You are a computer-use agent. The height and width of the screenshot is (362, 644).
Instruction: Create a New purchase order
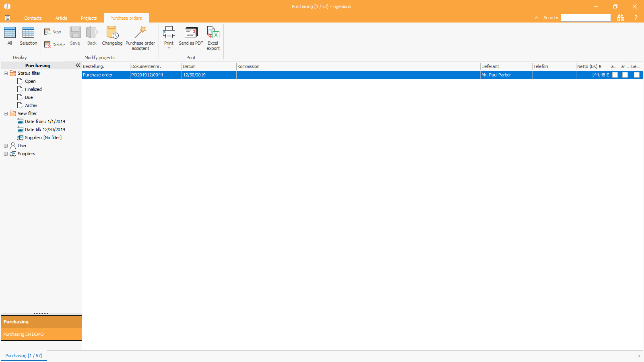coord(53,32)
